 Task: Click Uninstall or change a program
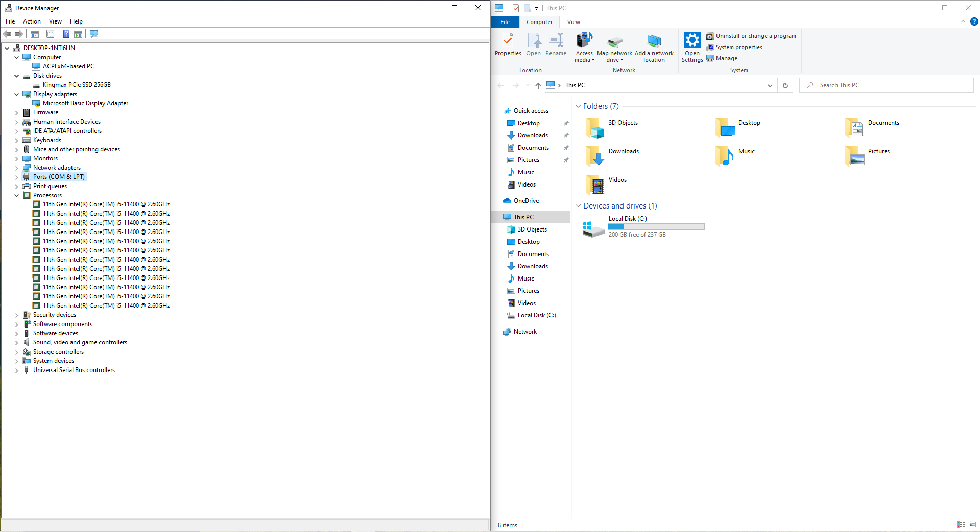point(755,36)
